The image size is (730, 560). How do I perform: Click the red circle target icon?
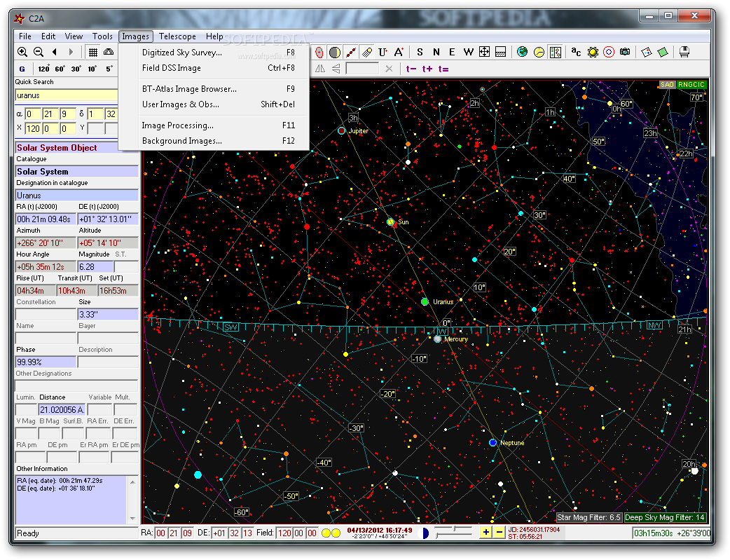point(609,52)
